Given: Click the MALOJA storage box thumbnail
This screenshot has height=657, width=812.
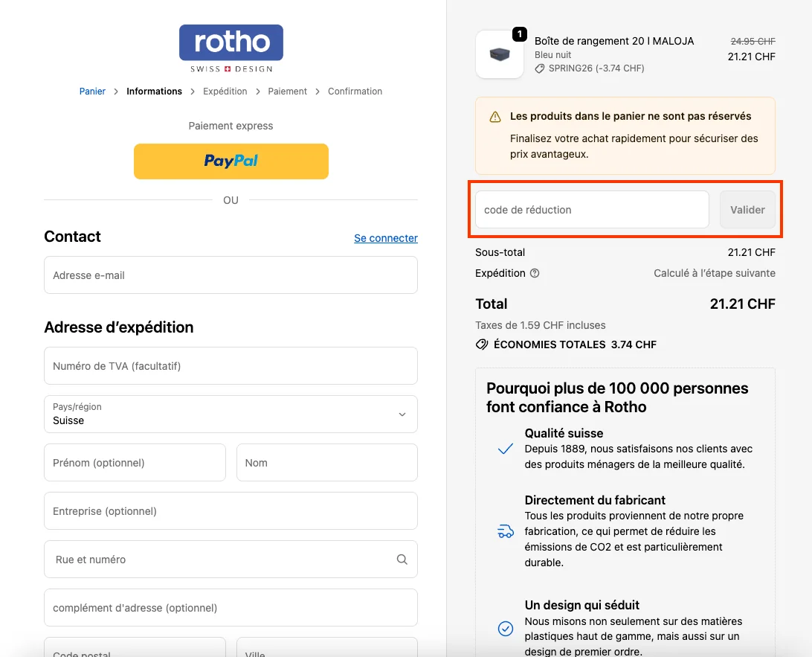Looking at the screenshot, I should tap(499, 54).
